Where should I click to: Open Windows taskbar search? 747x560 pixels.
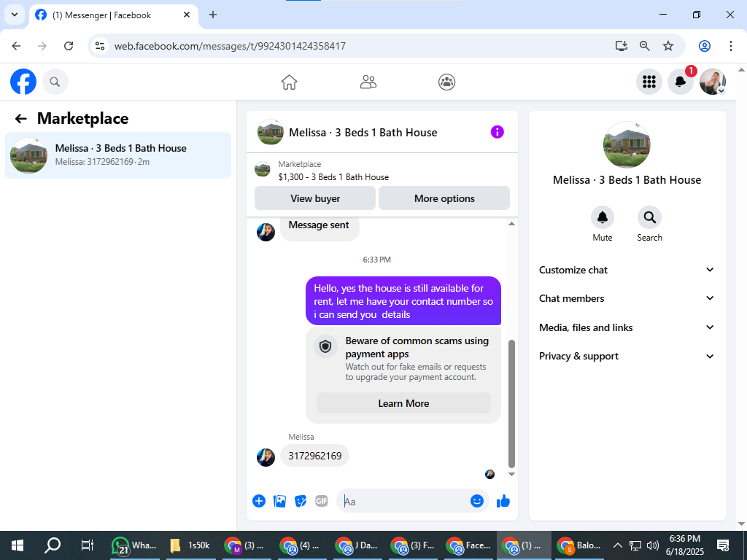click(53, 545)
